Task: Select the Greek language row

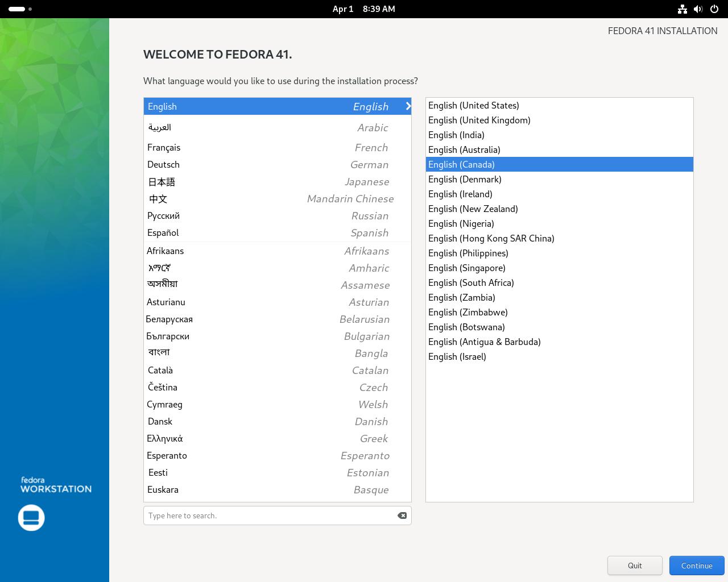Action: [x=278, y=438]
